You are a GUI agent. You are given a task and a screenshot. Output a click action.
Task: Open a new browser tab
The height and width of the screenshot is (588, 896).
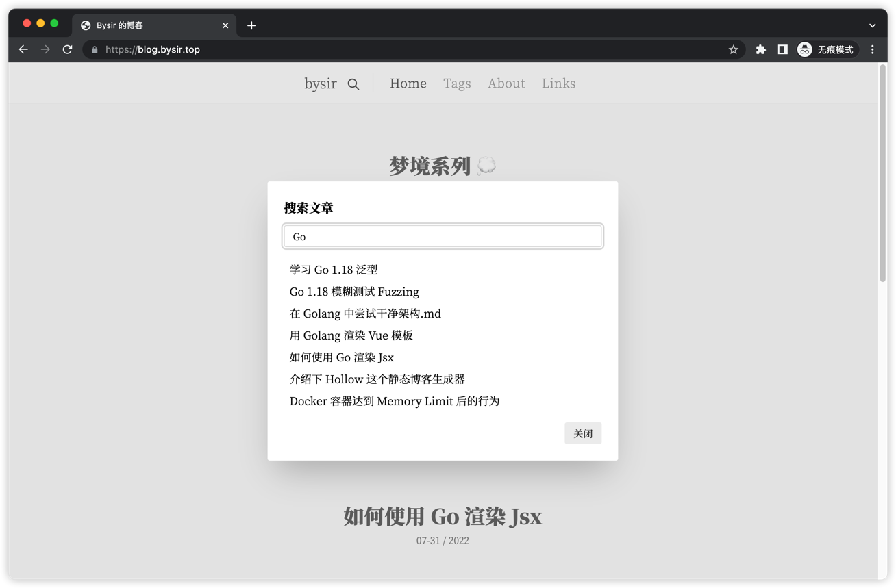(251, 25)
